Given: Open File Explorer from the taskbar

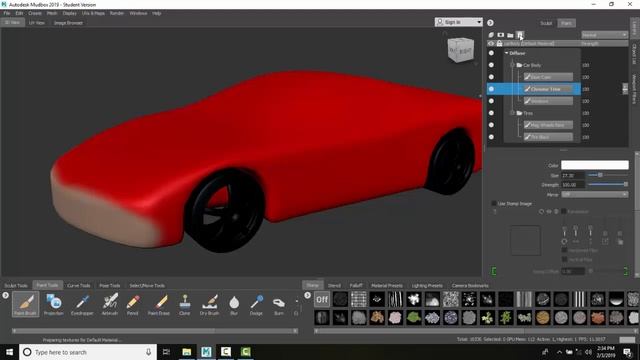Looking at the screenshot, I should 187,352.
